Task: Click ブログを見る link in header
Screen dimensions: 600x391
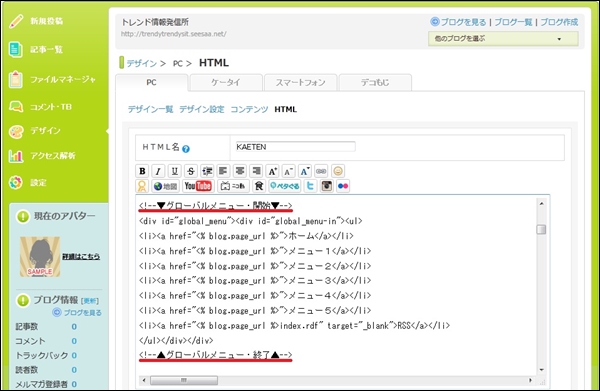Action: coord(463,22)
